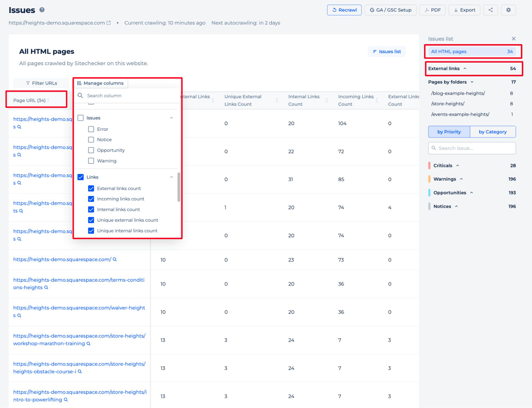Switch to by Category tab
The width and height of the screenshot is (532, 408).
pyautogui.click(x=493, y=132)
